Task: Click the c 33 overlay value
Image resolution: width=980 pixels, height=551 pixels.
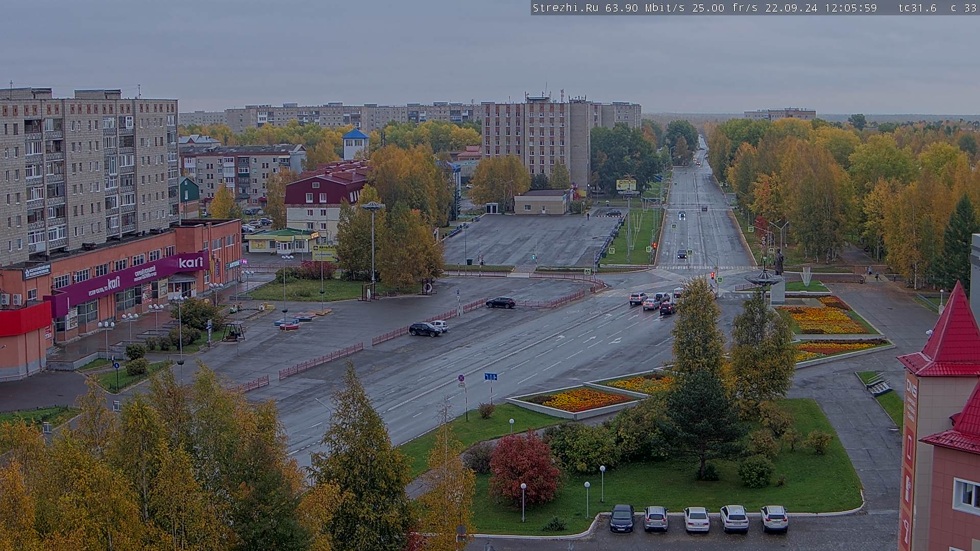Action: 964,8
